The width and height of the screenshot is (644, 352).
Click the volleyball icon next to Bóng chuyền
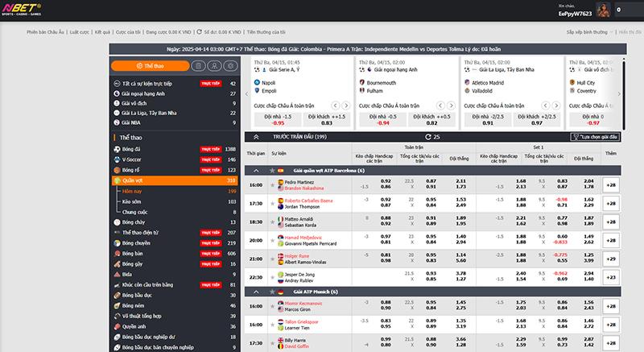[117, 243]
